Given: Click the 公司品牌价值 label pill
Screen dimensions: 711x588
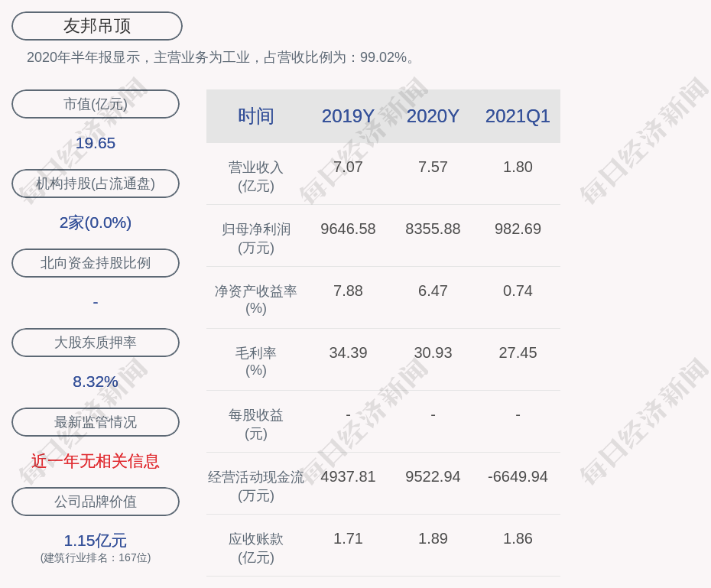Looking at the screenshot, I should 96,502.
